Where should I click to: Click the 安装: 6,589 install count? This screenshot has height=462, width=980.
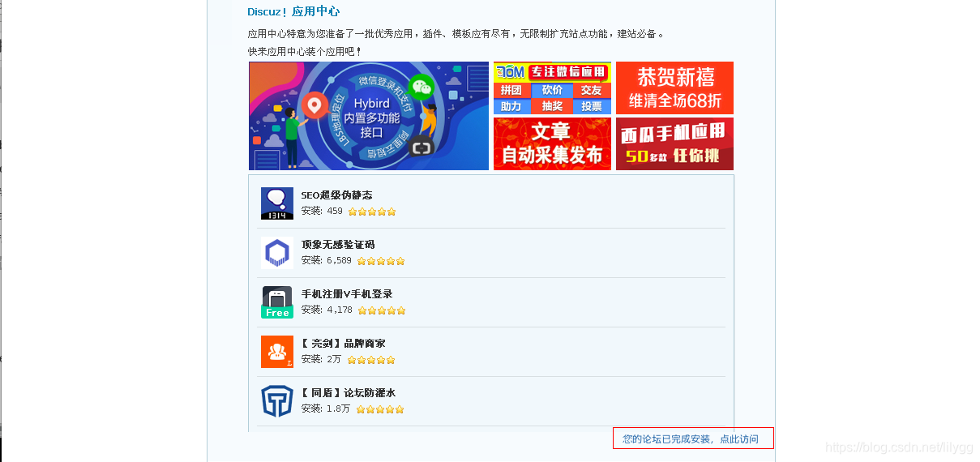click(x=327, y=261)
